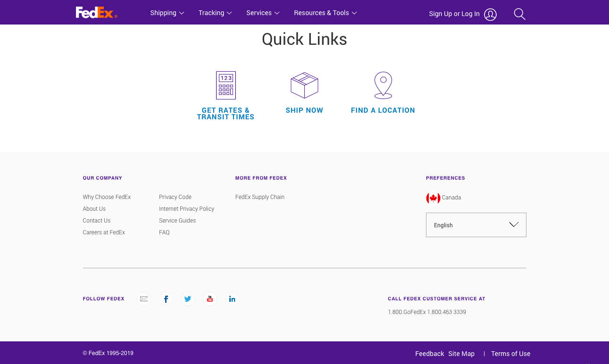Open the search magnifier icon
The height and width of the screenshot is (364, 609).
pyautogui.click(x=519, y=14)
